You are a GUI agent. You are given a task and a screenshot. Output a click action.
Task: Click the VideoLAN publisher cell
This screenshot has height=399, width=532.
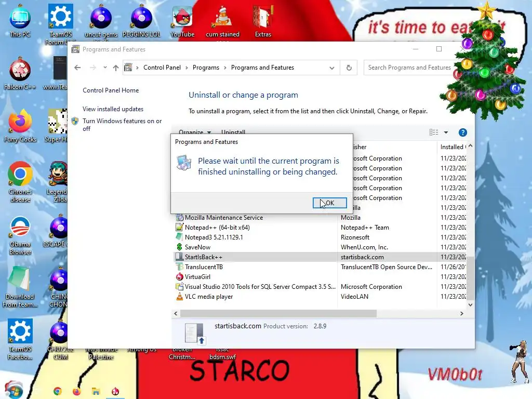tap(354, 296)
